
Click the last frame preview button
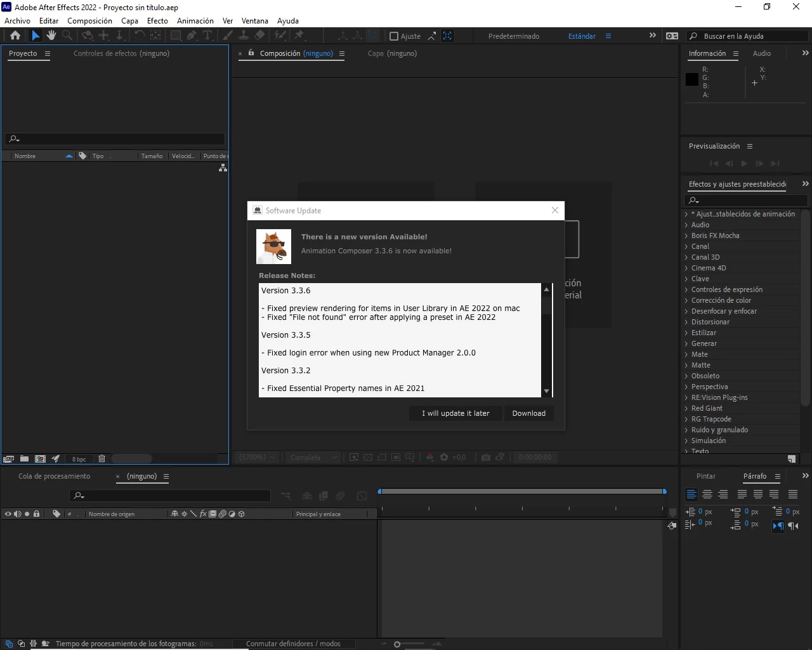775,163
